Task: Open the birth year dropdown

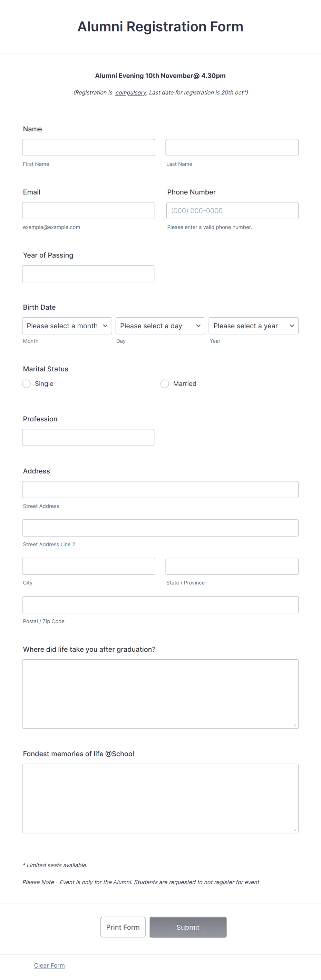Action: point(253,326)
